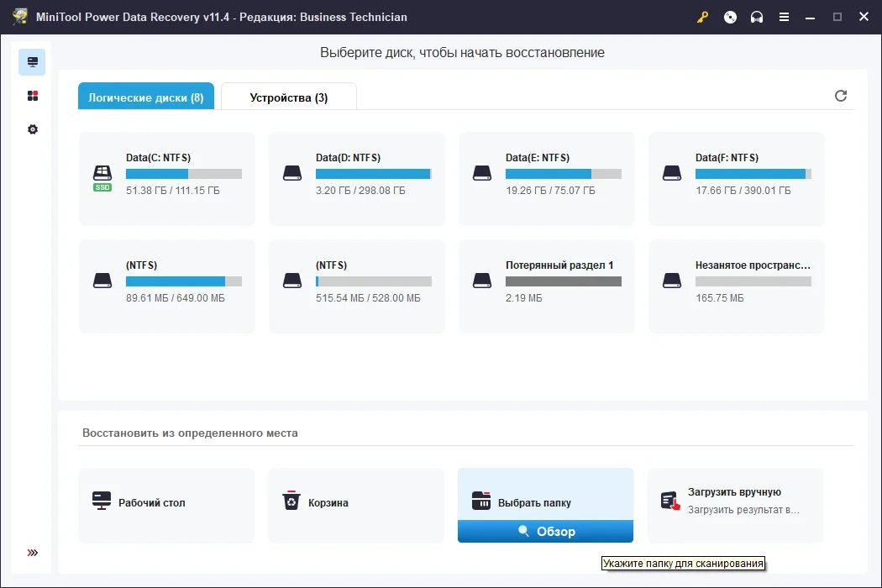Screen dimensions: 882x588
Task: Click the 515.54 МБ / 528.00 МБ text
Action: [x=368, y=297]
